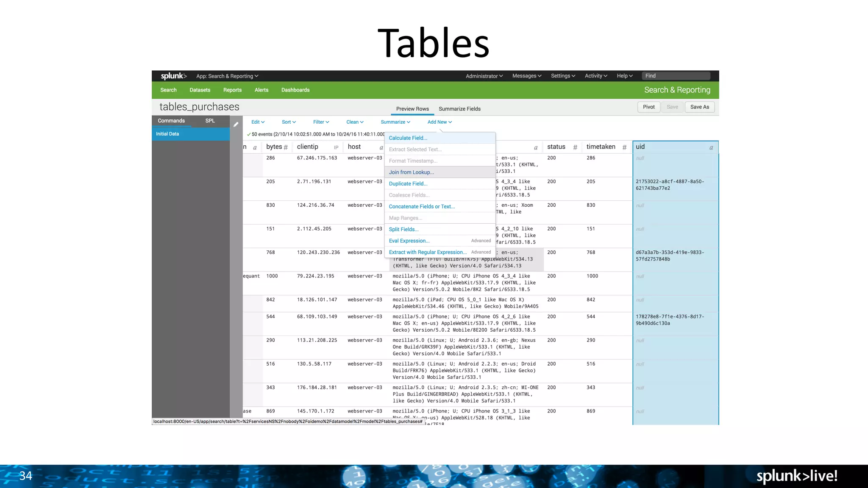This screenshot has width=868, height=488.
Task: Choose Join from Lookup... menu entry
Action: (x=440, y=172)
